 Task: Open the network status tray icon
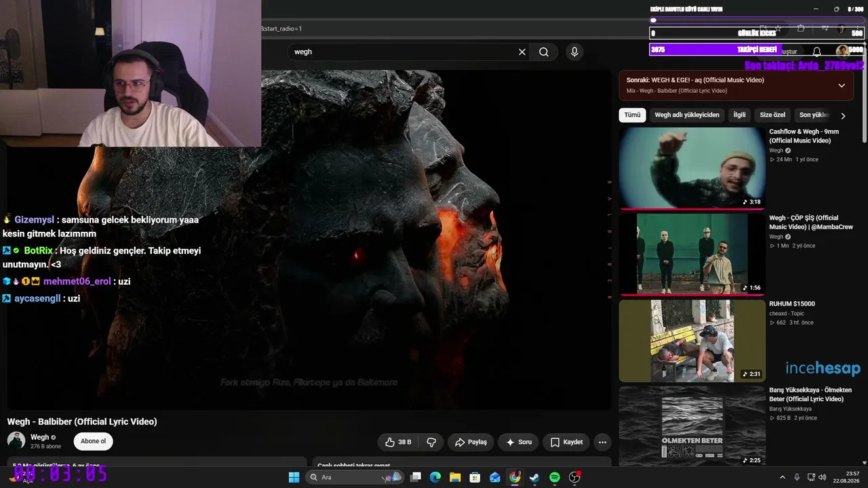click(x=810, y=477)
